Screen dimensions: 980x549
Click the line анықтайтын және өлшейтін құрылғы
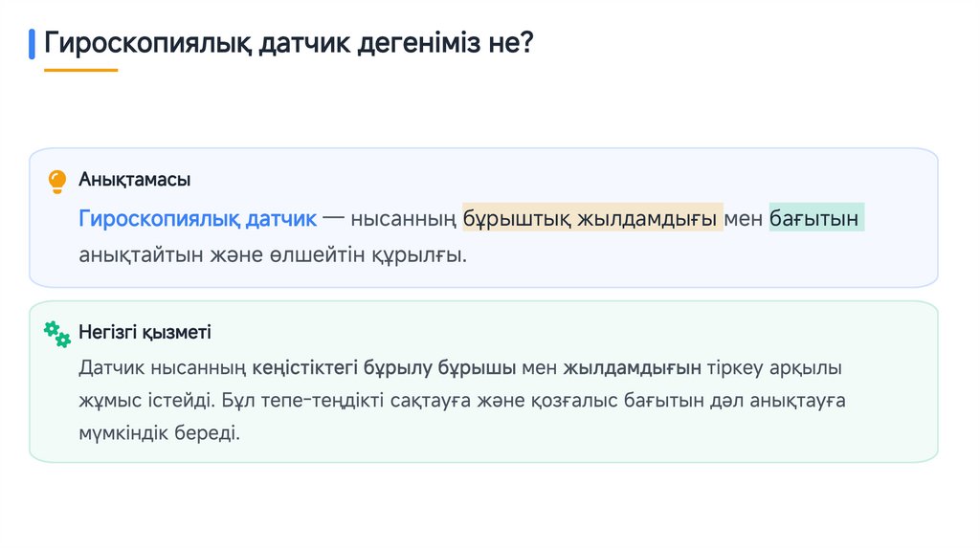[x=273, y=254]
